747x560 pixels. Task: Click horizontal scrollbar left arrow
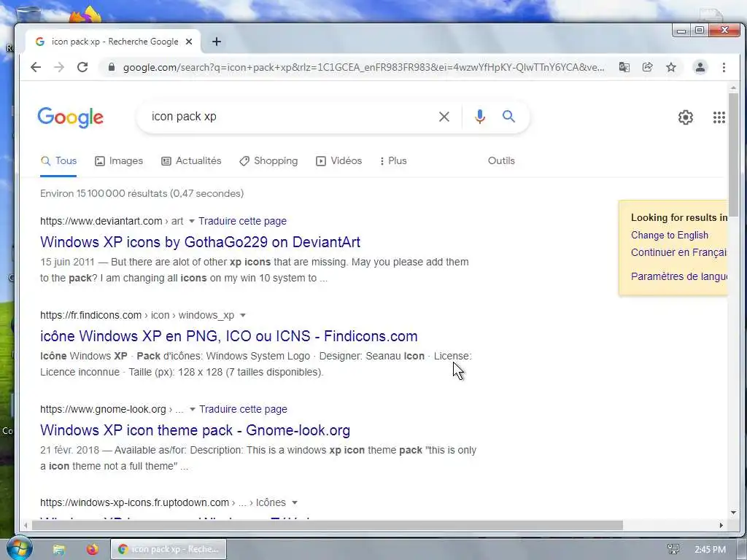click(26, 525)
